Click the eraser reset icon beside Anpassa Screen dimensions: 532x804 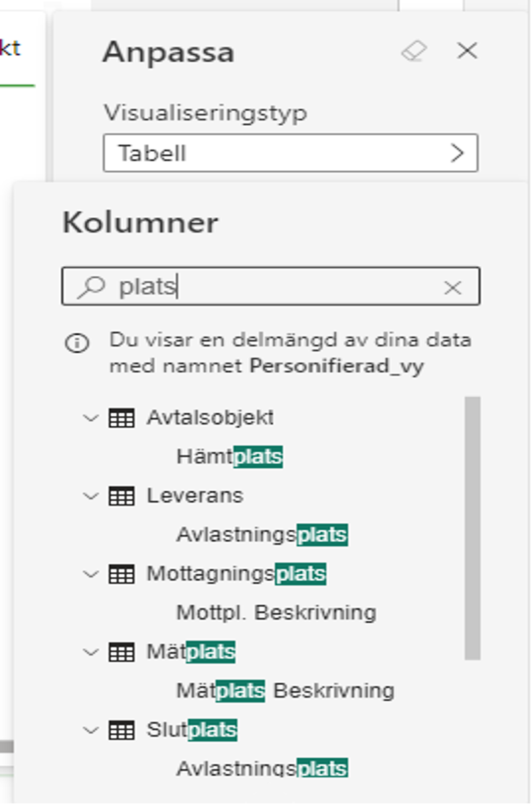point(414,51)
